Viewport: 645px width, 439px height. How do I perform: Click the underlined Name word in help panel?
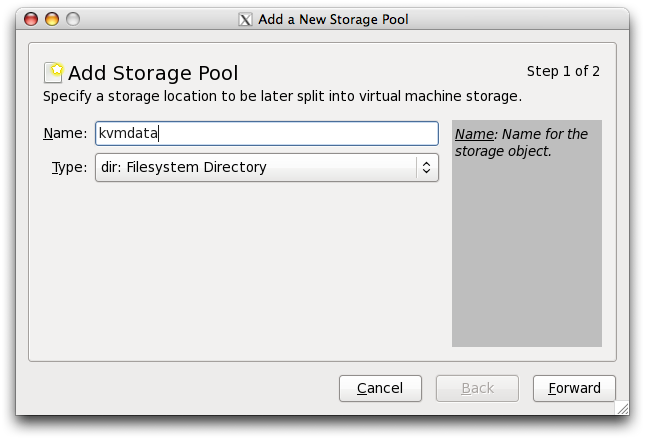(x=474, y=134)
